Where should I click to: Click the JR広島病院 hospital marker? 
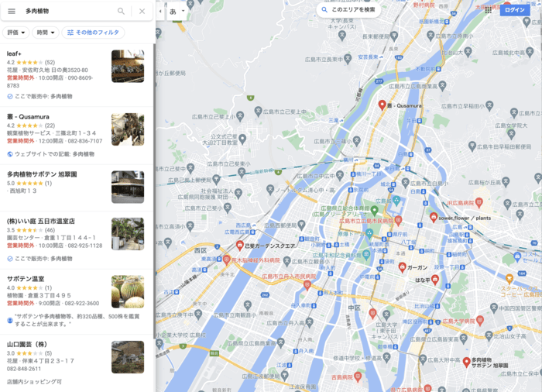click(x=479, y=202)
